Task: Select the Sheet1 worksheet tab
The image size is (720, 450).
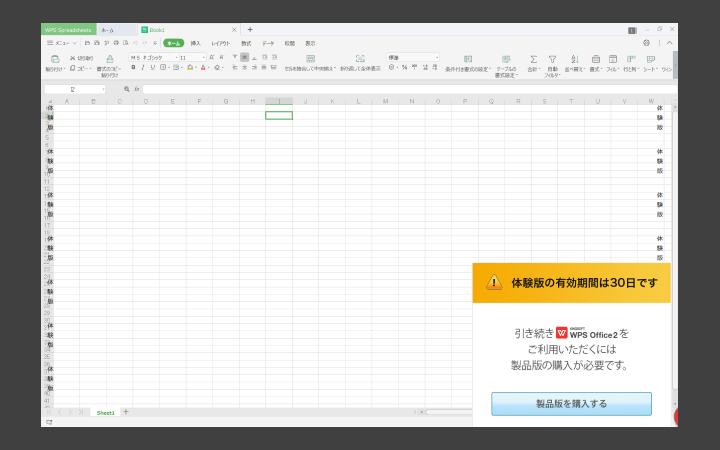Action: pos(106,413)
